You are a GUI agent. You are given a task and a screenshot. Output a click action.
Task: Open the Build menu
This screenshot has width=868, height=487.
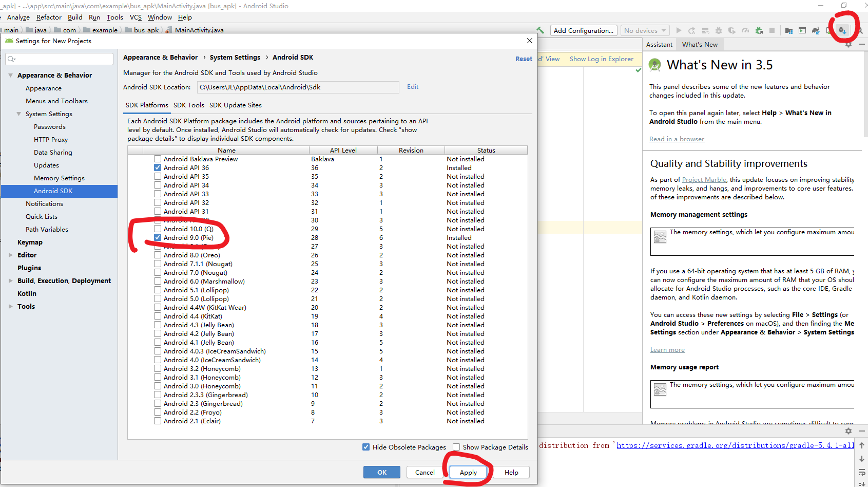[75, 17]
